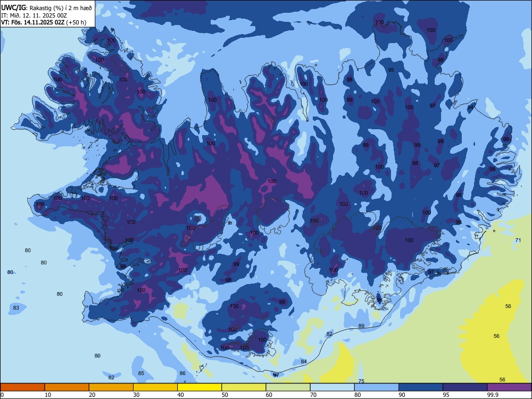Click the '10' legend scale label
Screen dimensions: 532x399
[48, 395]
